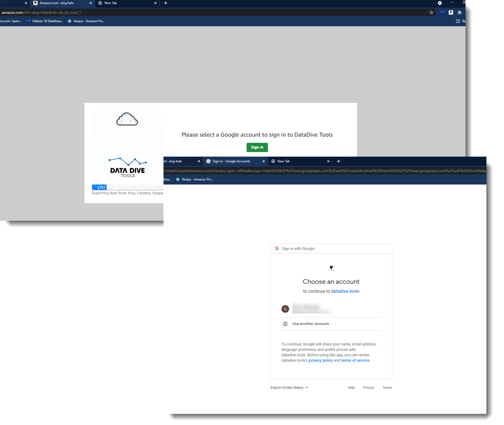This screenshot has height=425, width=504.
Task: Open the Privacy link in footer
Action: [368, 388]
